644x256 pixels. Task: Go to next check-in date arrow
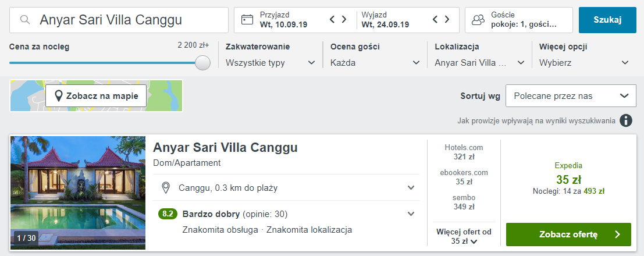click(x=344, y=20)
